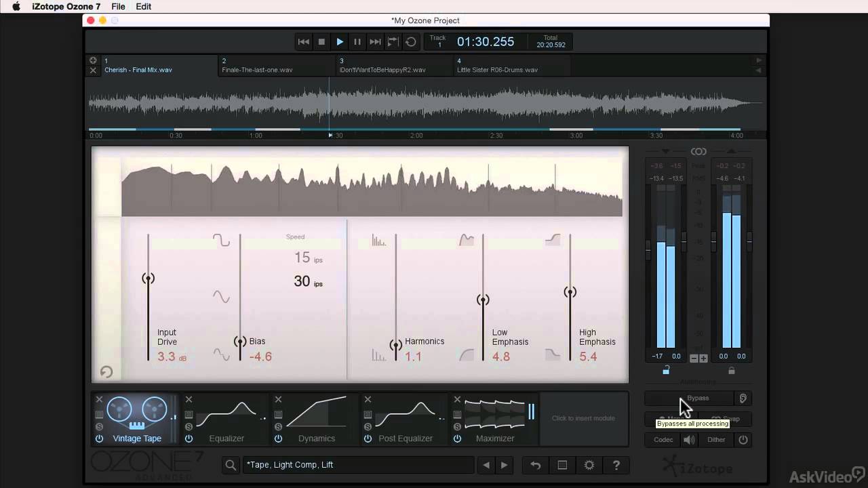
Task: Click the Harmonics slider handle
Action: 395,346
